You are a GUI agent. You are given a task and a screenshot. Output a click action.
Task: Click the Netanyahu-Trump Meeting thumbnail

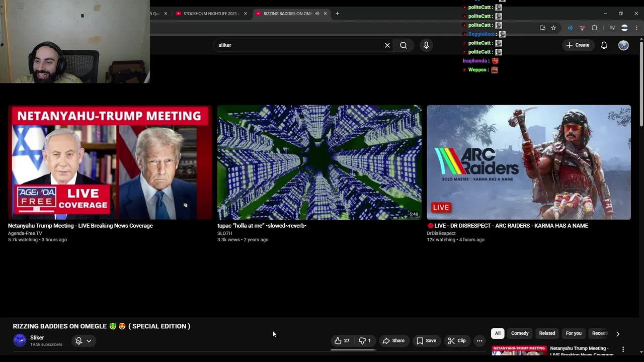(110, 162)
